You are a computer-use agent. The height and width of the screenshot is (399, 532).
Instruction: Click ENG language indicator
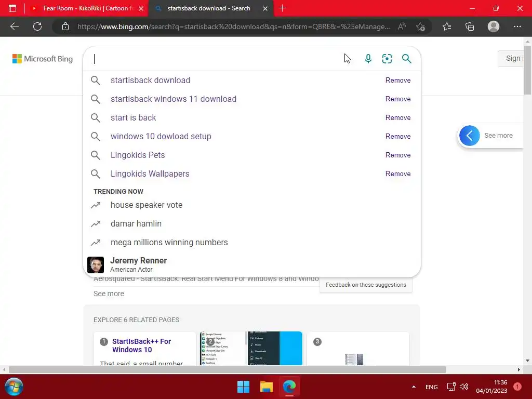[432, 387]
